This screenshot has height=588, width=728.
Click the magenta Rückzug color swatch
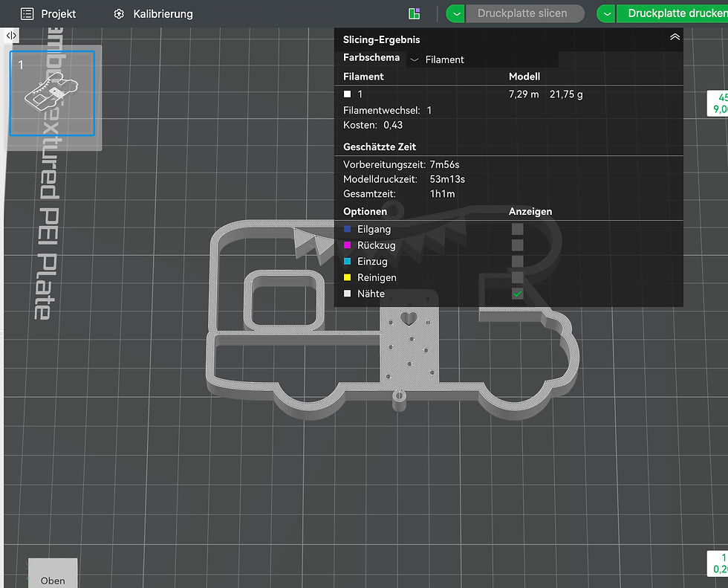click(x=348, y=245)
